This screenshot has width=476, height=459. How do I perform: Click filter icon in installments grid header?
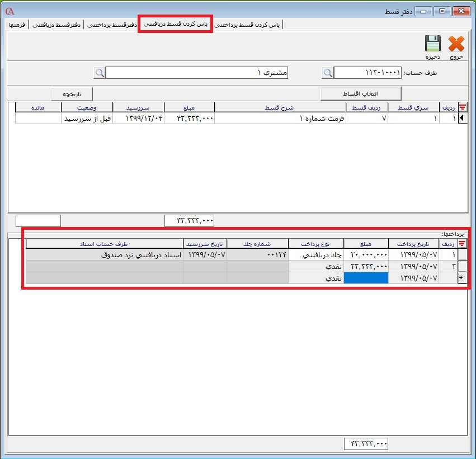pyautogui.click(x=463, y=107)
